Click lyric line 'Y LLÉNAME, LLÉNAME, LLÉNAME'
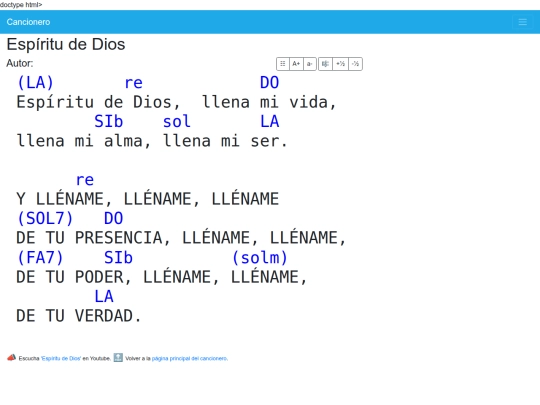This screenshot has height=405, width=540. click(x=147, y=199)
